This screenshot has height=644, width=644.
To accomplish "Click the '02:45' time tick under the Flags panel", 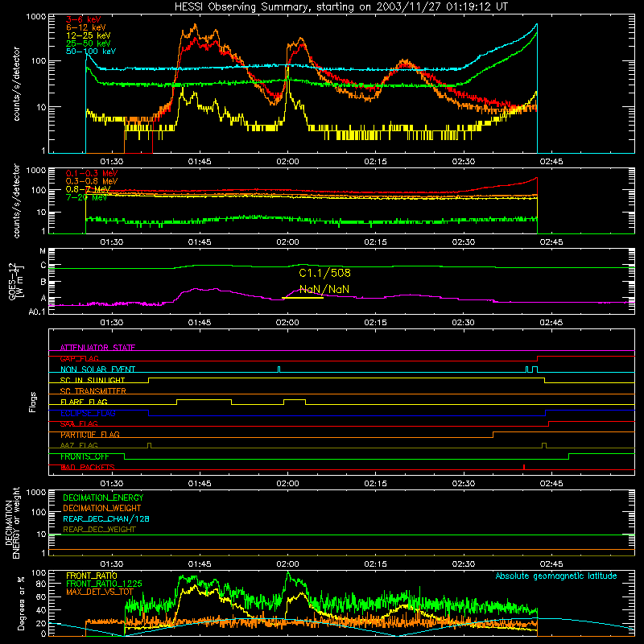I will coord(551,484).
